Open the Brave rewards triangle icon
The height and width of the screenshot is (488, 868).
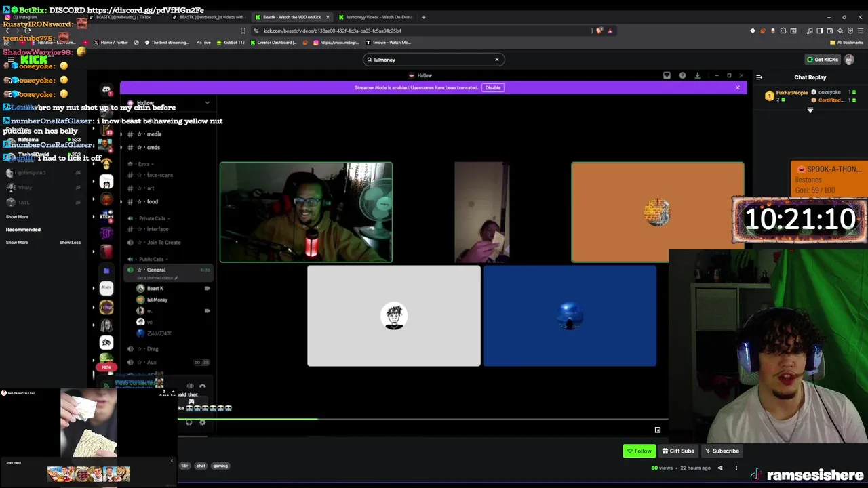[x=610, y=30]
